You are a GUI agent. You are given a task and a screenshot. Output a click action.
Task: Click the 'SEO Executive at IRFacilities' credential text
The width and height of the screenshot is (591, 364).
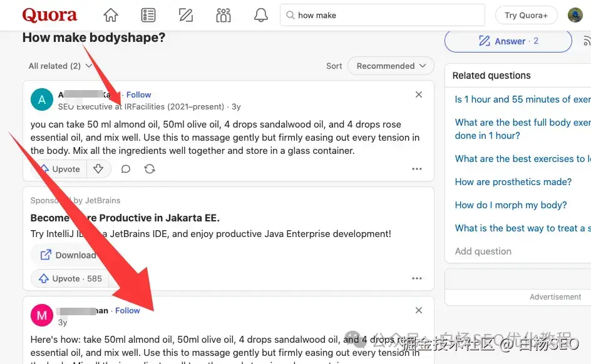[x=141, y=106]
